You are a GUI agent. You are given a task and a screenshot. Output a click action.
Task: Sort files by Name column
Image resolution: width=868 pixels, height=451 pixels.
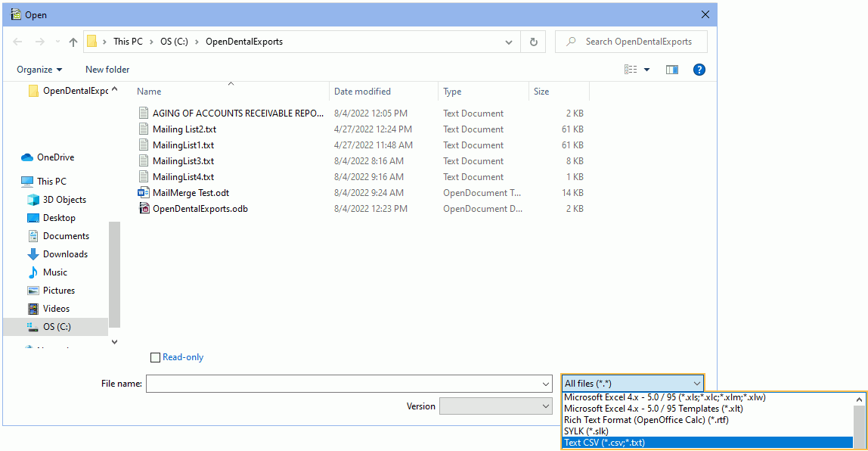coord(149,92)
